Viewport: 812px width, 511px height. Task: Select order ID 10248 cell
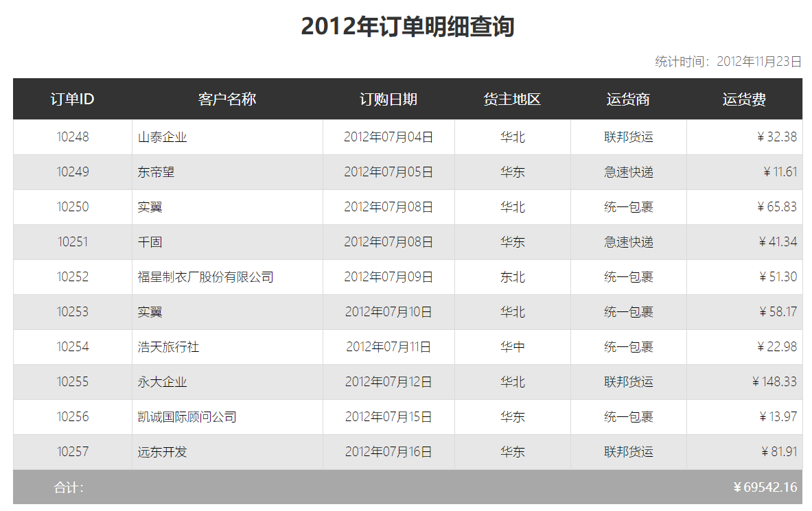pyautogui.click(x=73, y=136)
